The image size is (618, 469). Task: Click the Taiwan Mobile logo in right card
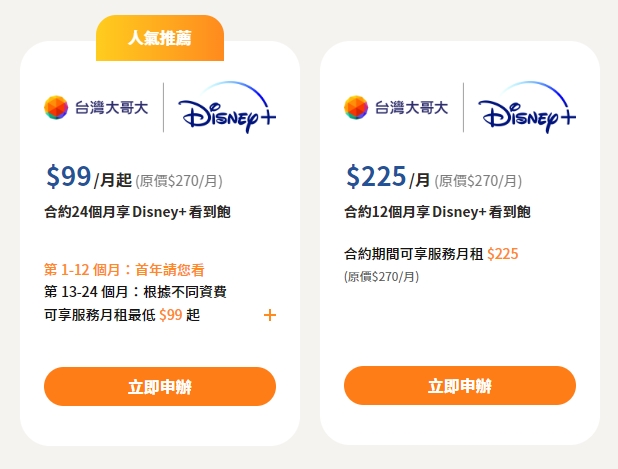tap(396, 107)
